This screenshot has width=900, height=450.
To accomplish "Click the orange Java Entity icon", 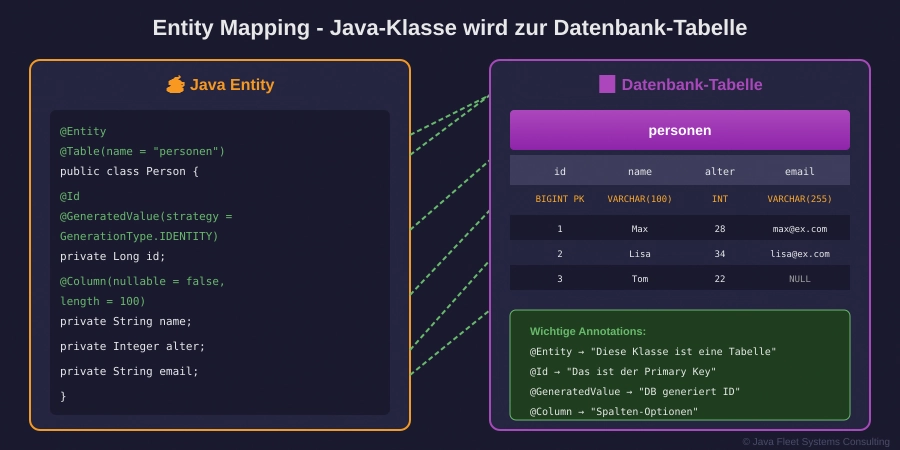I will (176, 85).
